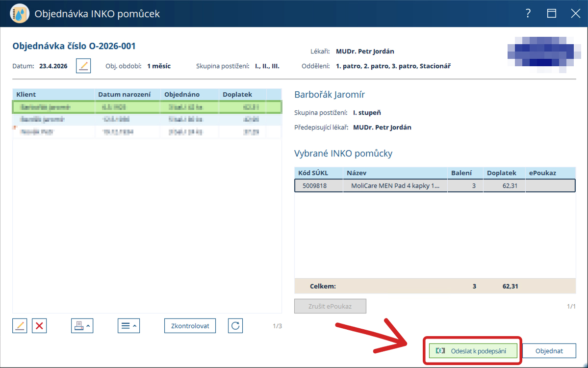
Task: Expand the hamburger list menu button
Action: [128, 326]
